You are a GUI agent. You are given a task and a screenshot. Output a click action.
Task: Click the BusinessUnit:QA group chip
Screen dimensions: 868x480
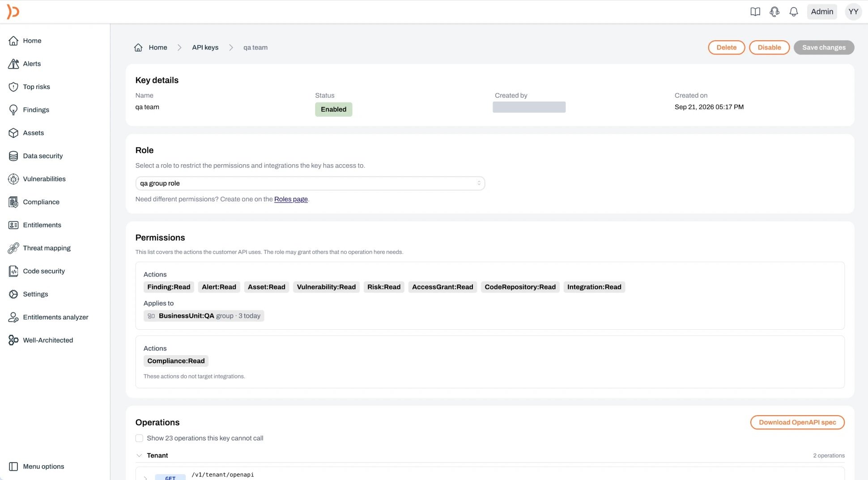click(x=204, y=316)
